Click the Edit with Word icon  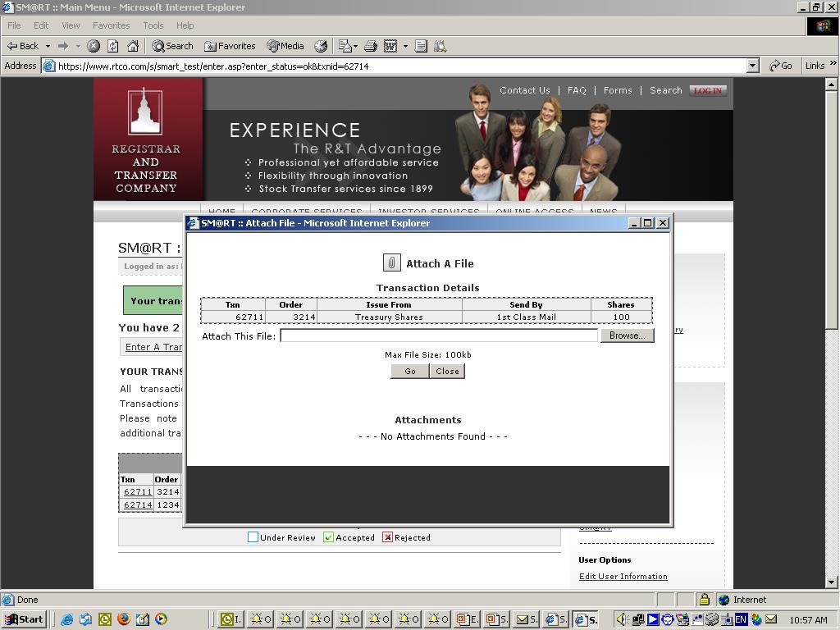click(390, 46)
